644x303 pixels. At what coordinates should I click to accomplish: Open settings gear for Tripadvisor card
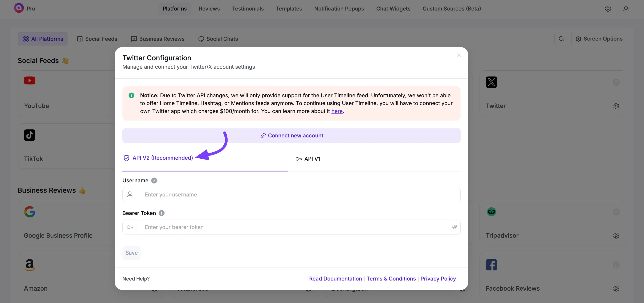coord(616,236)
